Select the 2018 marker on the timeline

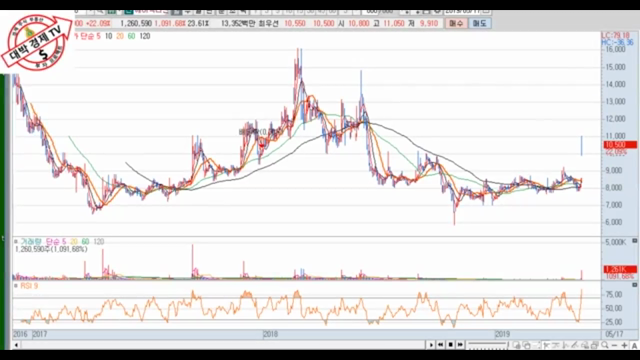point(271,334)
